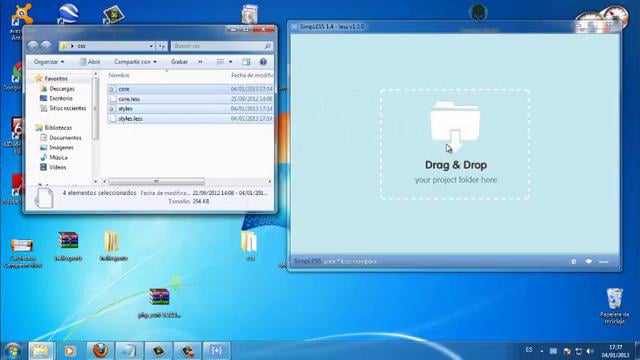This screenshot has width=640, height=360.
Task: Select the css folder on desktop
Action: click(x=250, y=245)
